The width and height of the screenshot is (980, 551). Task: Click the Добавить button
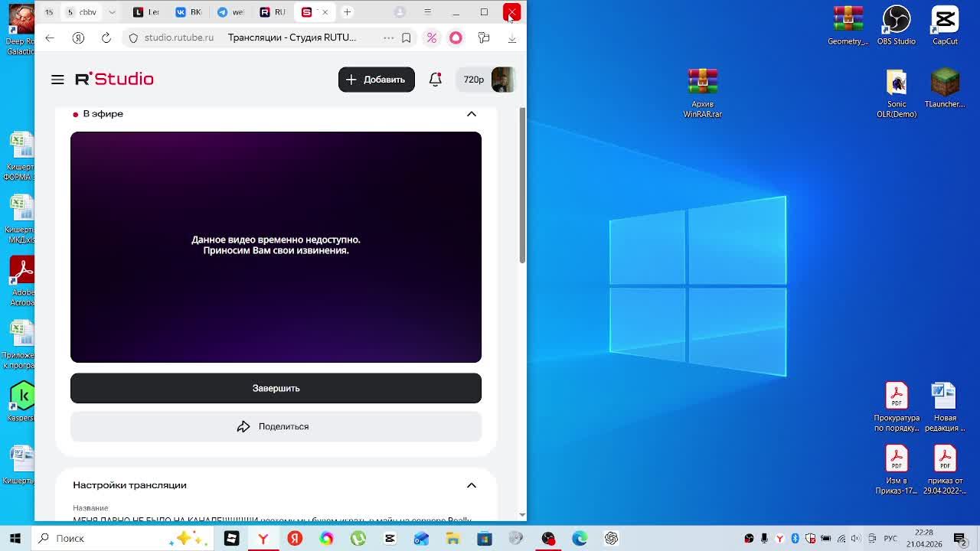click(376, 80)
